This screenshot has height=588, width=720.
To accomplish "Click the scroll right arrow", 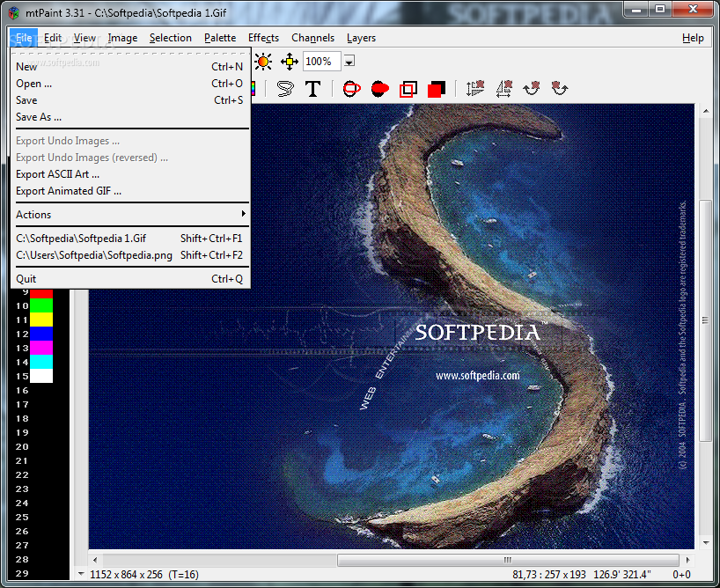I will click(x=687, y=560).
